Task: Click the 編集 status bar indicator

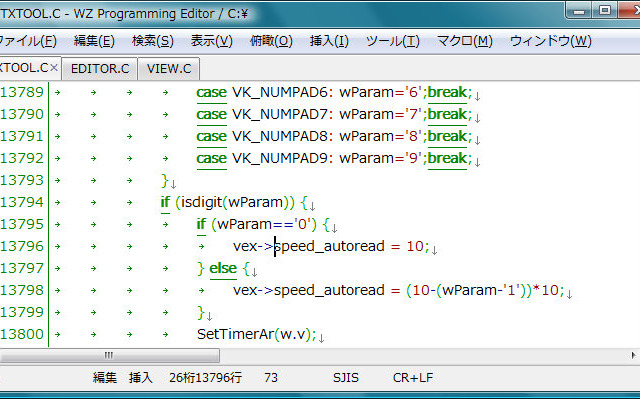Action: (105, 378)
